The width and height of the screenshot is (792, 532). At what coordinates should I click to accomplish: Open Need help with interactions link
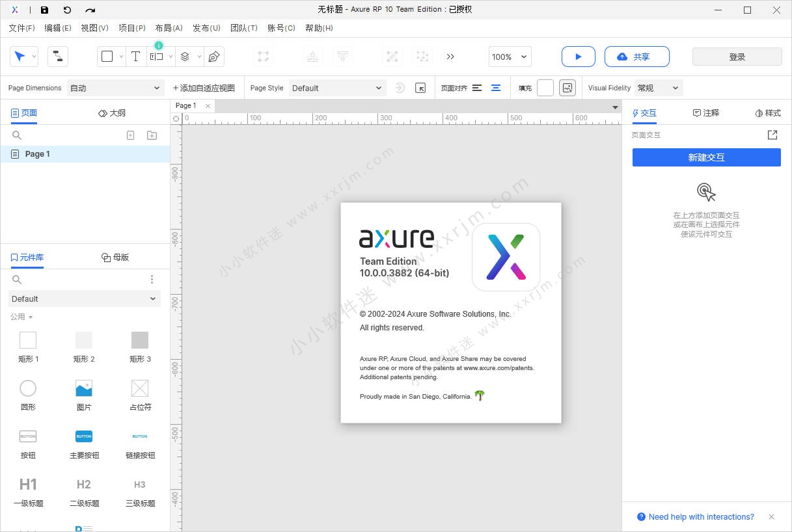pyautogui.click(x=701, y=517)
